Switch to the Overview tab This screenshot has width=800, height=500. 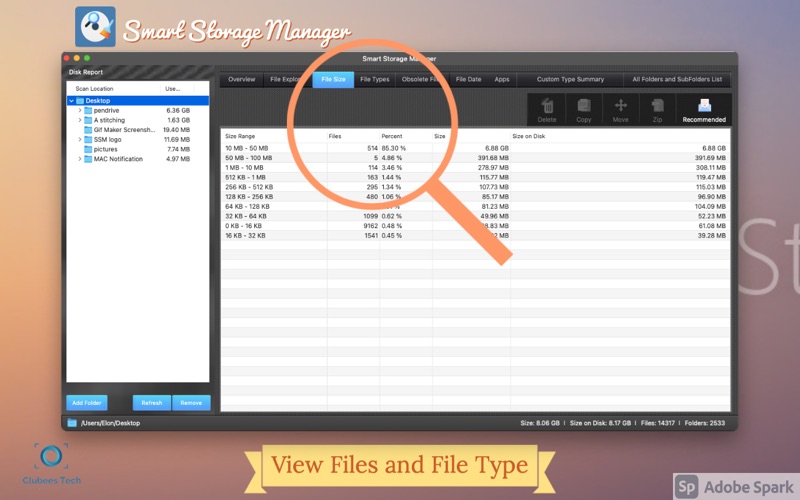(242, 80)
